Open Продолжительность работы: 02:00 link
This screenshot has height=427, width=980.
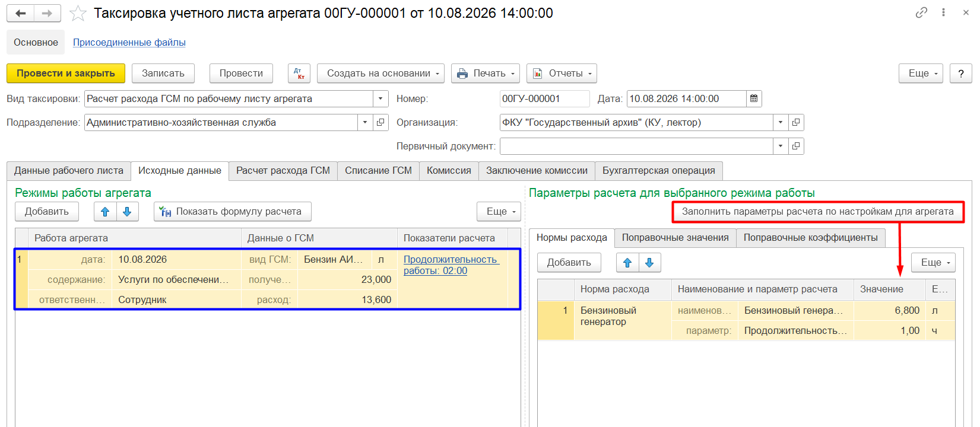(x=451, y=265)
